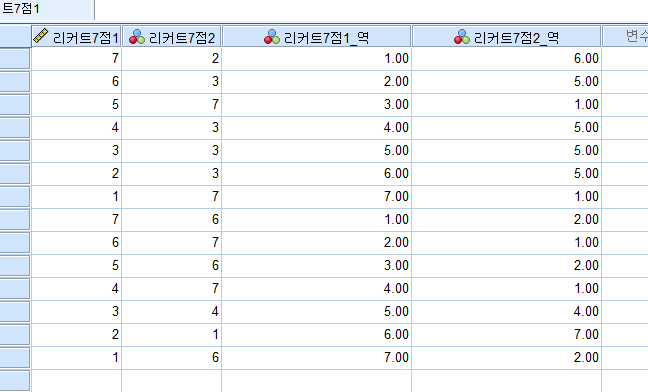648x392 pixels.
Task: Click 리커트7점1_역 cell in row with 리커트7점2_역 4.00
Action: pos(317,311)
